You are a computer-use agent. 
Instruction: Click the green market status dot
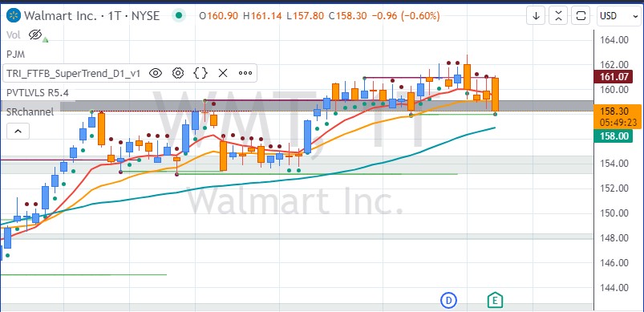click(179, 16)
